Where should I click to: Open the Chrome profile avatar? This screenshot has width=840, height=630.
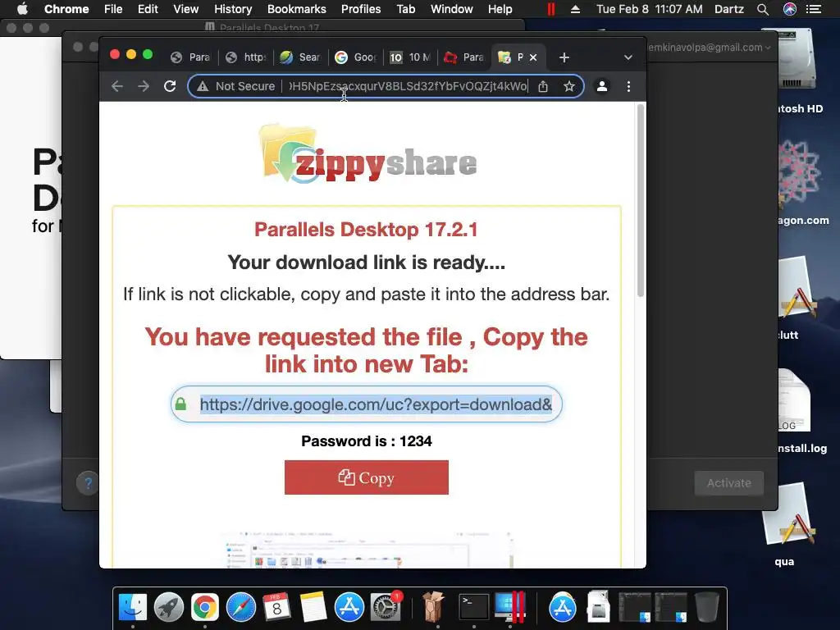point(601,86)
